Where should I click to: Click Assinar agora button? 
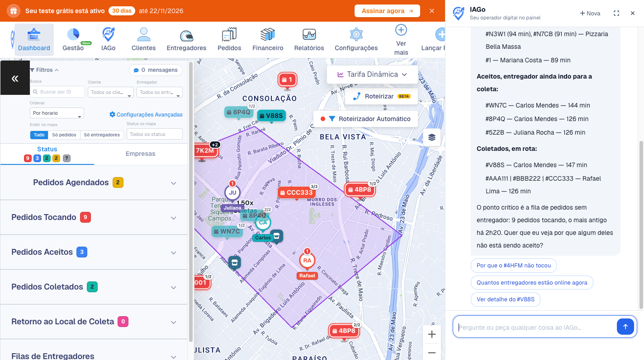387,11
